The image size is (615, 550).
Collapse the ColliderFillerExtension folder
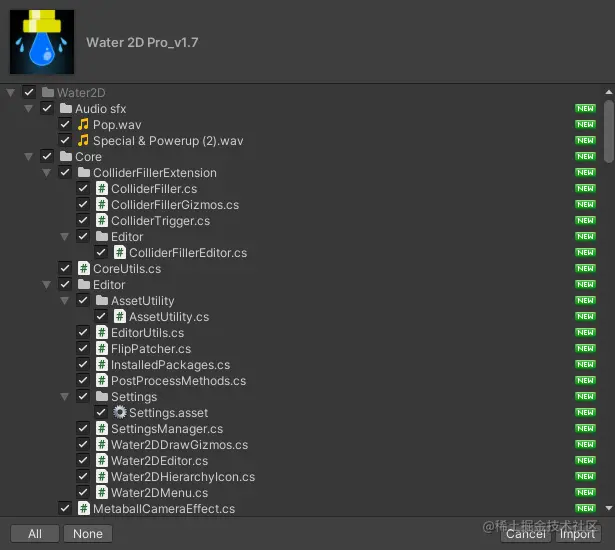click(46, 173)
